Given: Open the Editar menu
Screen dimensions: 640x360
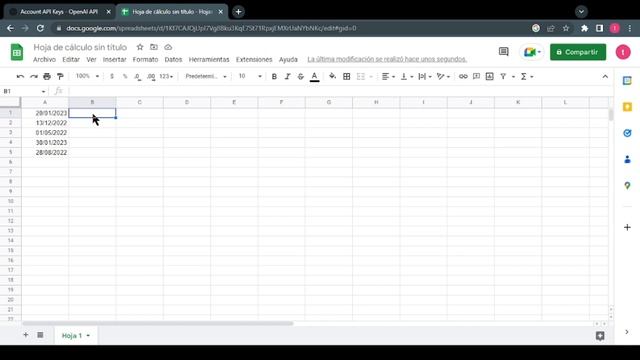Looking at the screenshot, I should pyautogui.click(x=71, y=60).
